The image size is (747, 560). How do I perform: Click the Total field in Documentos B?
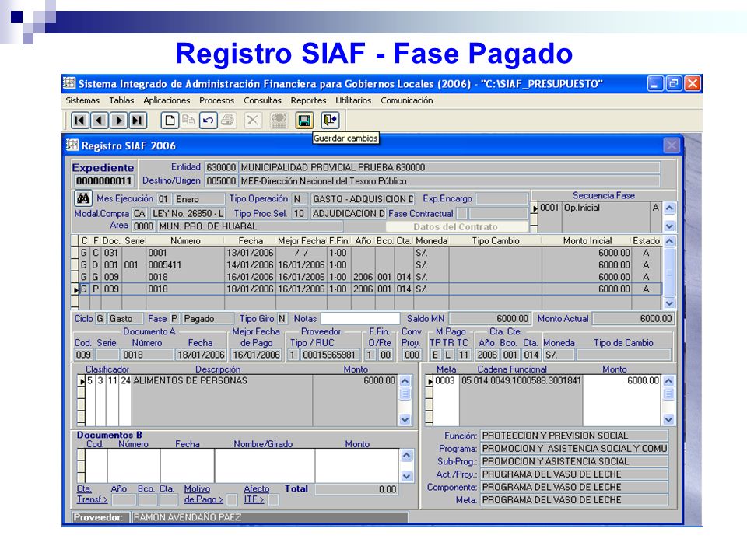click(x=356, y=489)
